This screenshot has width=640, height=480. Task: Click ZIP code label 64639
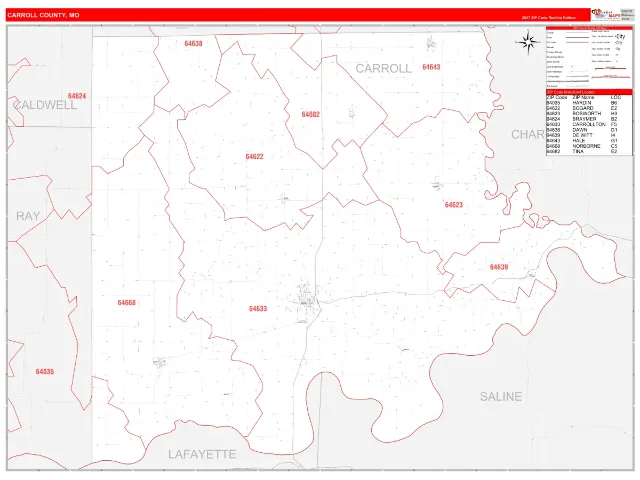499,267
